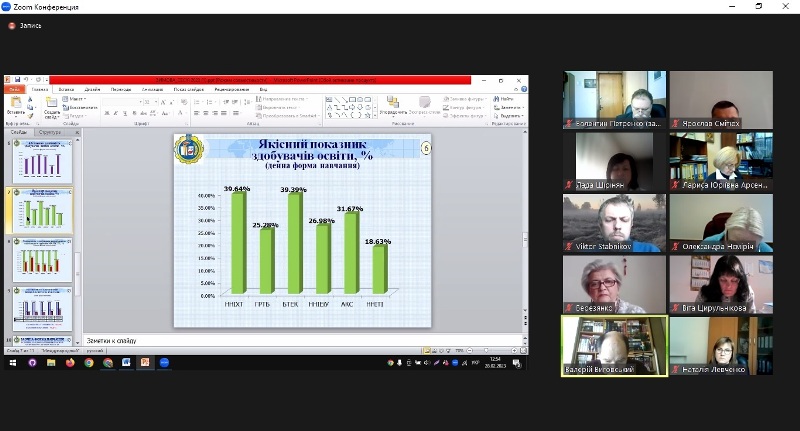The image size is (800, 431).
Task: Click the Заметки к слайду notes field
Action: 302,341
